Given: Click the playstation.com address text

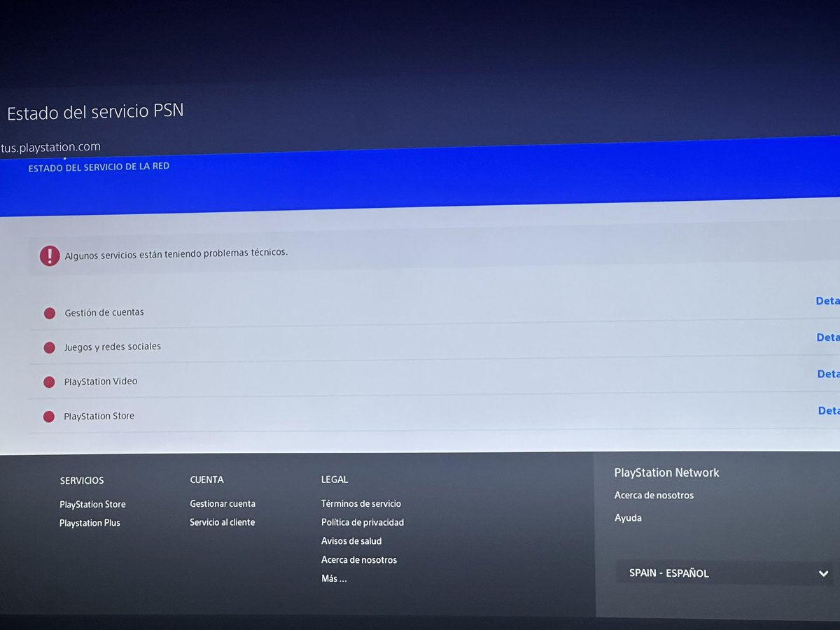Looking at the screenshot, I should tap(50, 147).
